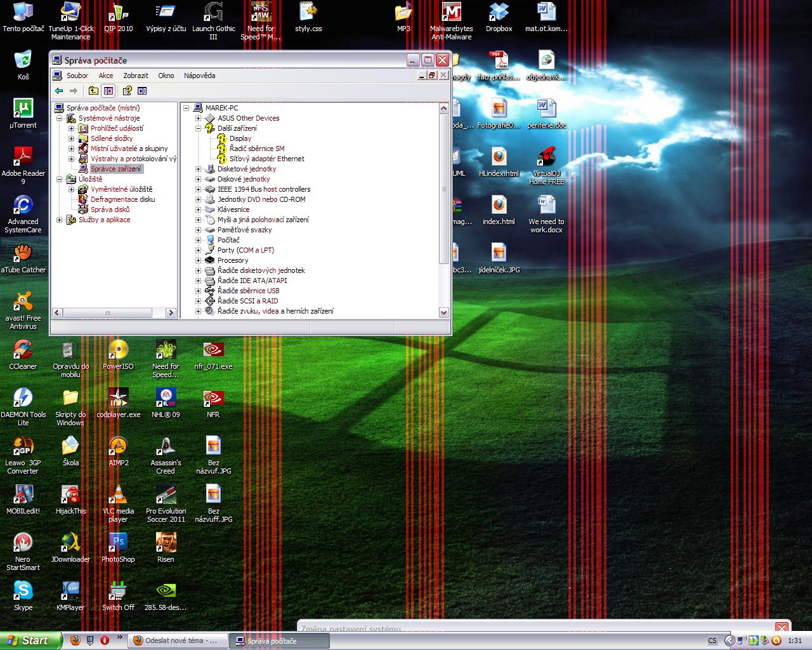Select the Řadič sběrnice SM device
Image resolution: width=812 pixels, height=650 pixels.
pyautogui.click(x=256, y=149)
